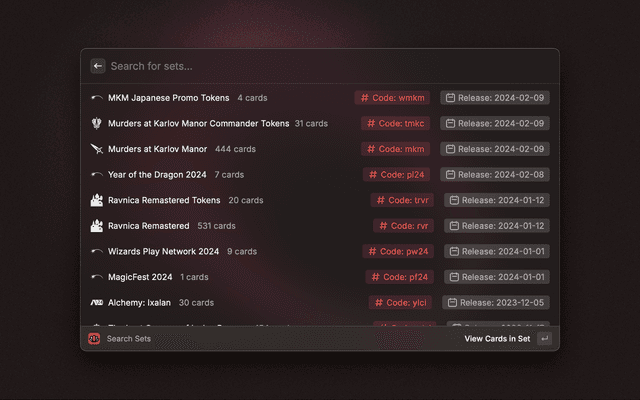
Task: Click the Code: pf24 tag
Action: tap(398, 277)
